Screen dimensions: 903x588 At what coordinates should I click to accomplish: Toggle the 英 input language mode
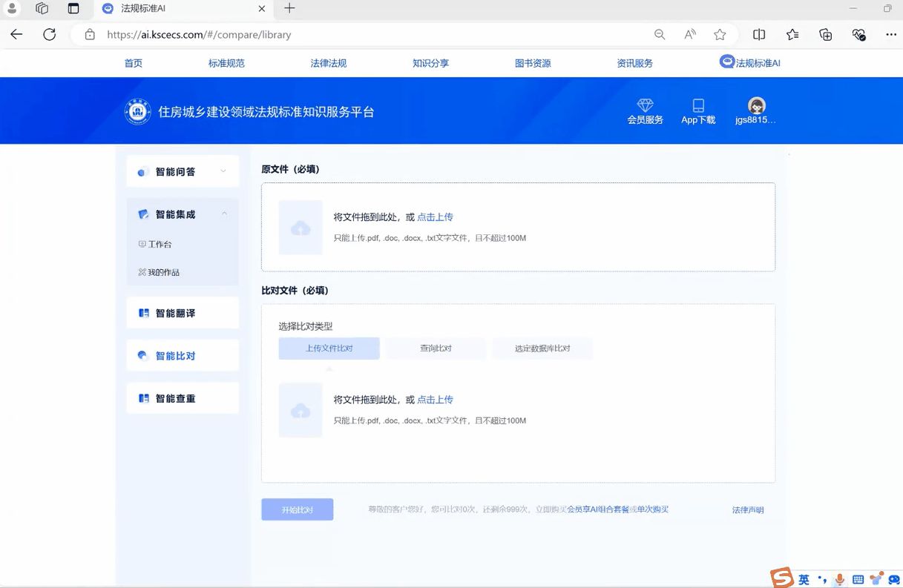point(804,580)
